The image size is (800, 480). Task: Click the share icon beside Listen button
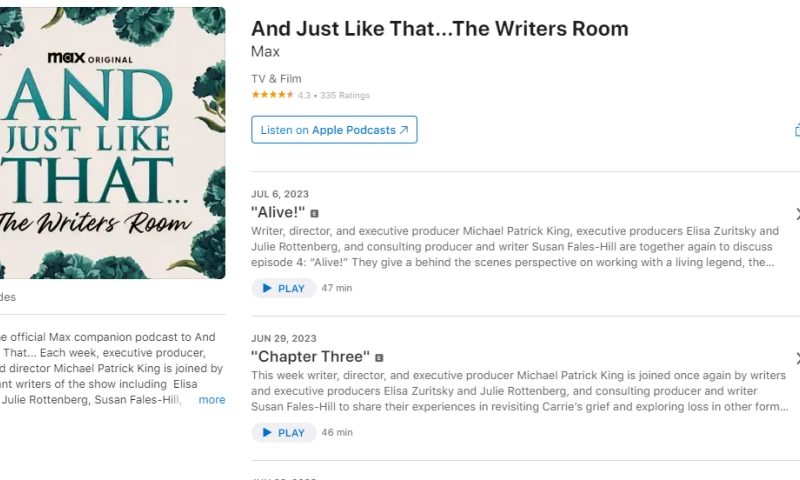tap(796, 130)
